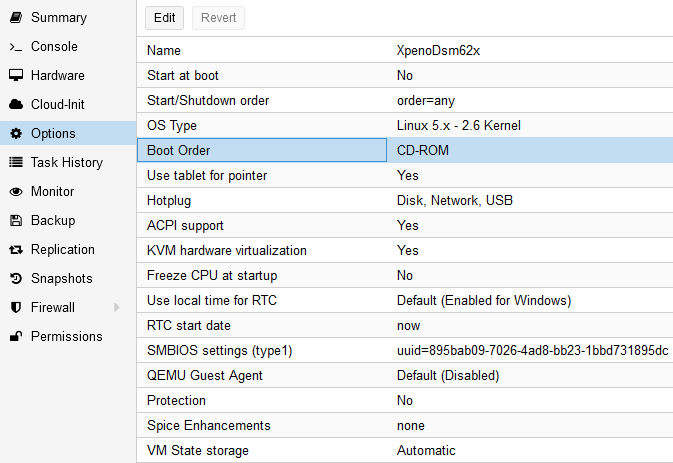Click the Cloud-Init cloud icon
673x463 pixels.
15,105
